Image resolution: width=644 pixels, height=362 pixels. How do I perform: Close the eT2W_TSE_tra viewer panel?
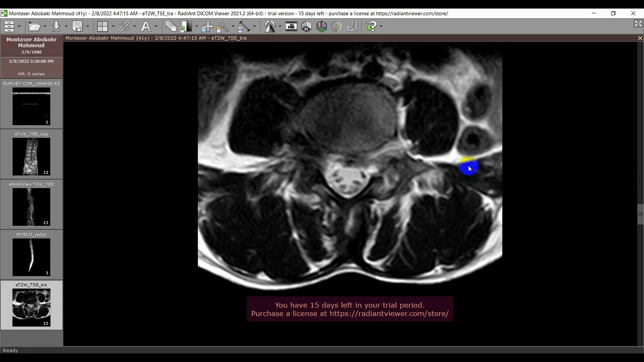click(x=640, y=38)
